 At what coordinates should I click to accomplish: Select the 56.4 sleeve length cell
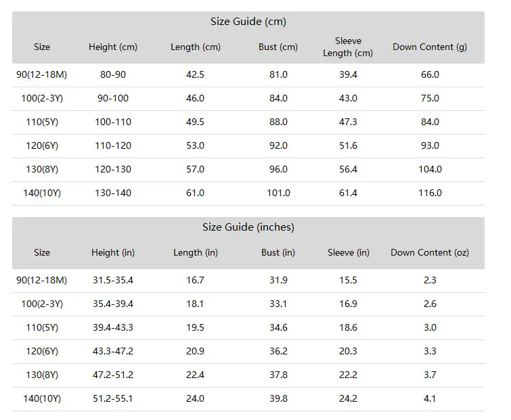coord(348,169)
